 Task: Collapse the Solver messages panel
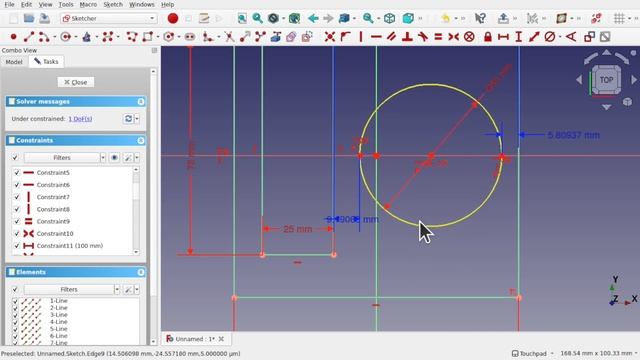pos(141,102)
